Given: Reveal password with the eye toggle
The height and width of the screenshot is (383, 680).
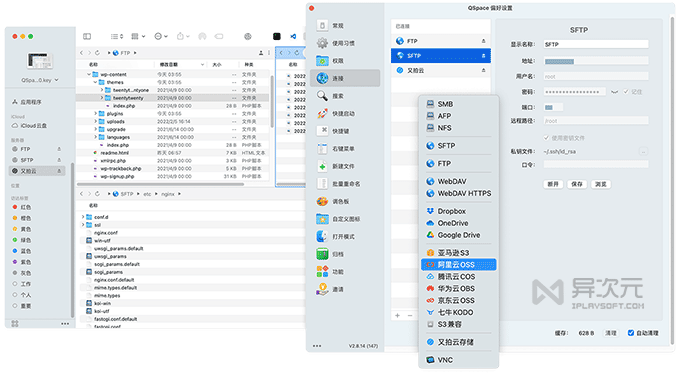Looking at the screenshot, I should point(615,92).
